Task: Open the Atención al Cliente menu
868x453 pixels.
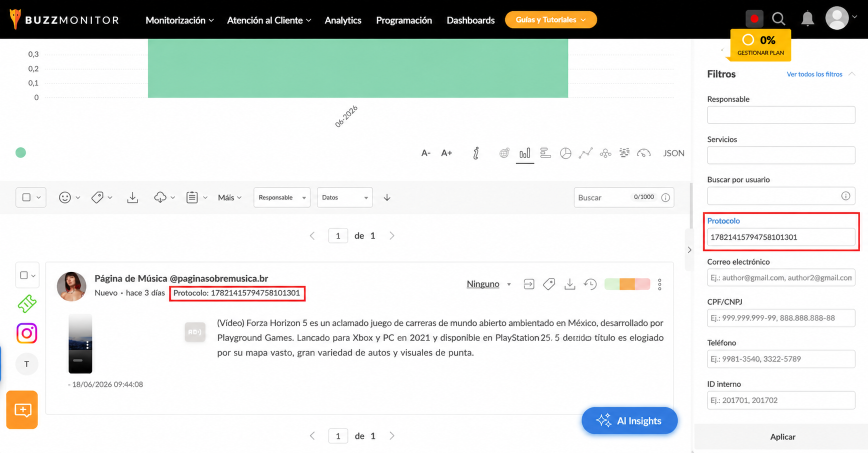Action: click(x=269, y=20)
